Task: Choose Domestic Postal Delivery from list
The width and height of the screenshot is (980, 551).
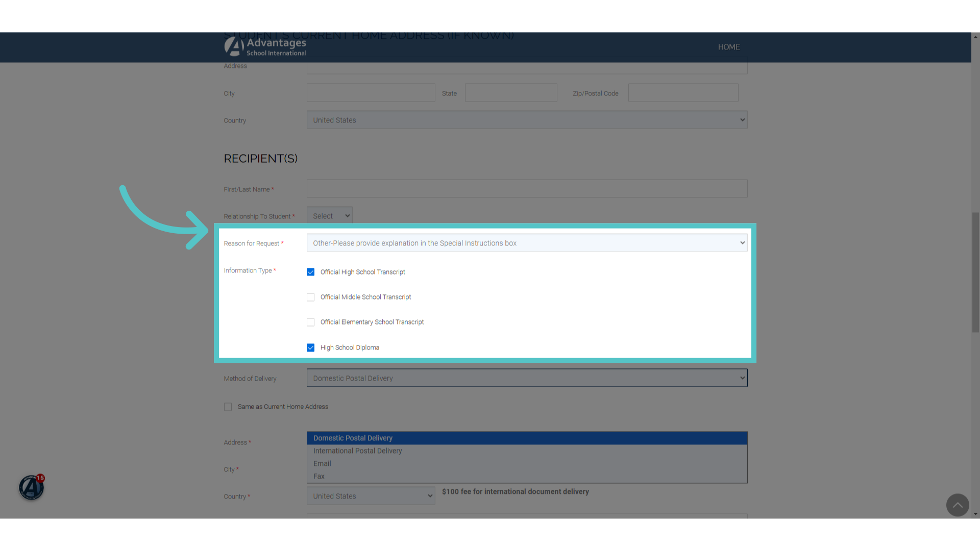Action: coord(527,438)
